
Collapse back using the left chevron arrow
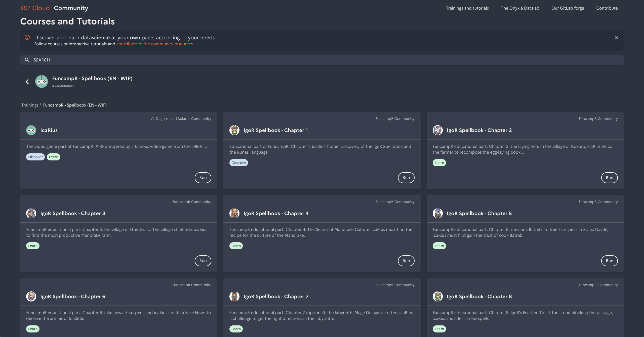27,81
